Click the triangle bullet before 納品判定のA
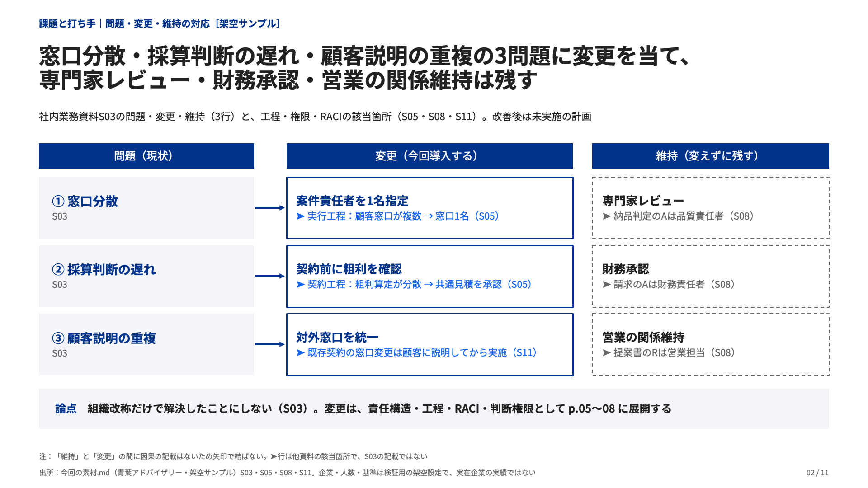This screenshot has width=868, height=488. coord(607,216)
